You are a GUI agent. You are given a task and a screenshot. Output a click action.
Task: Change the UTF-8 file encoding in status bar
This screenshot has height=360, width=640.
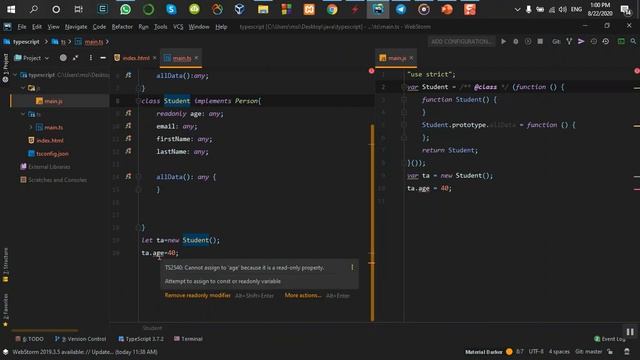click(536, 351)
